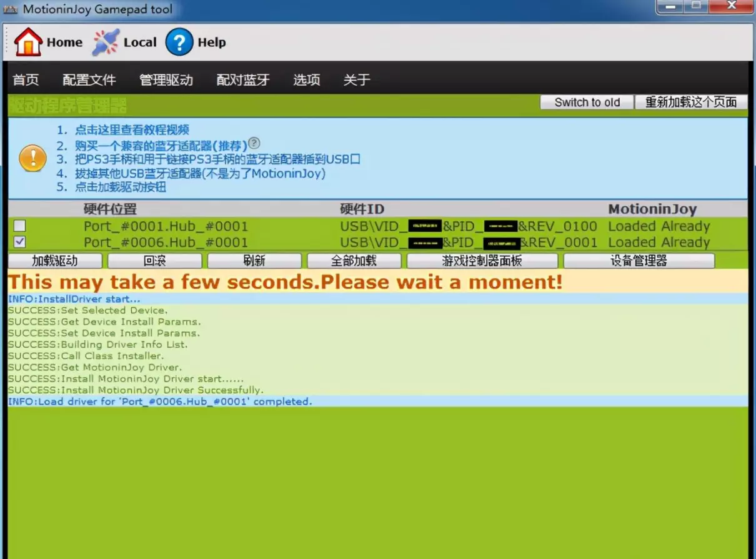
Task: Minimize the MotioninJoy Gamepad tool window
Action: [x=669, y=6]
